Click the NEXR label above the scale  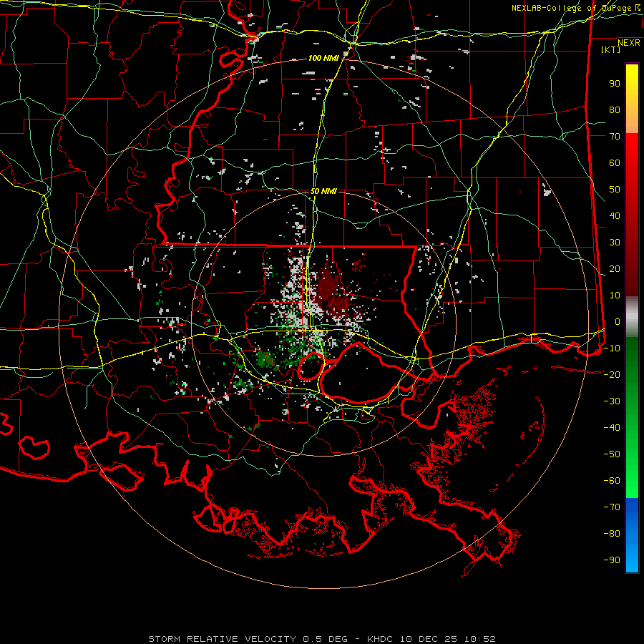[x=629, y=43]
